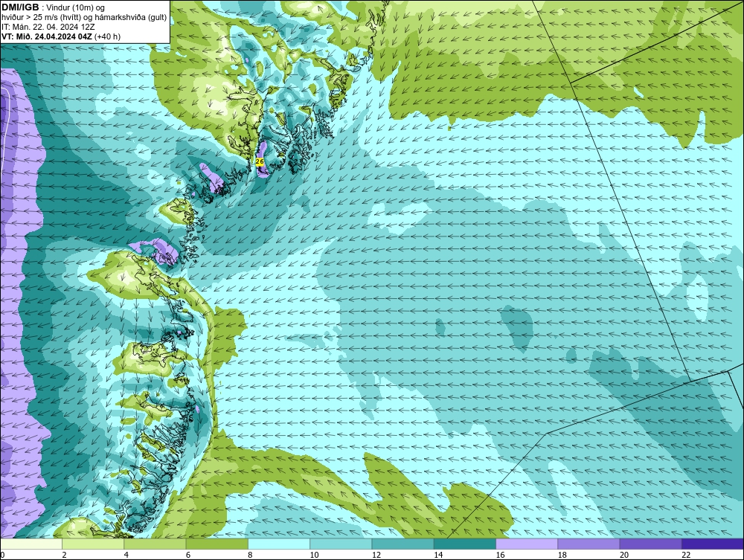Click the hviður > 25 m/s description line
The width and height of the screenshot is (744, 560).
[84, 18]
